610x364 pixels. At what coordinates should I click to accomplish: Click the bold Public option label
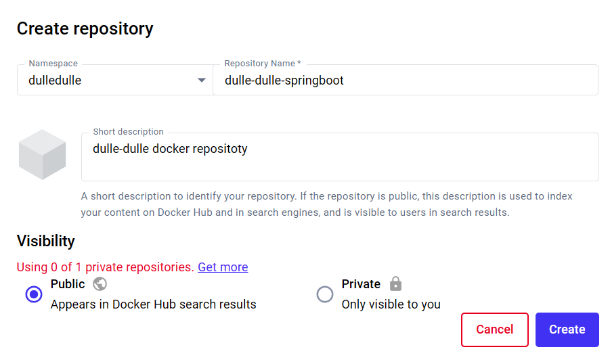[68, 284]
